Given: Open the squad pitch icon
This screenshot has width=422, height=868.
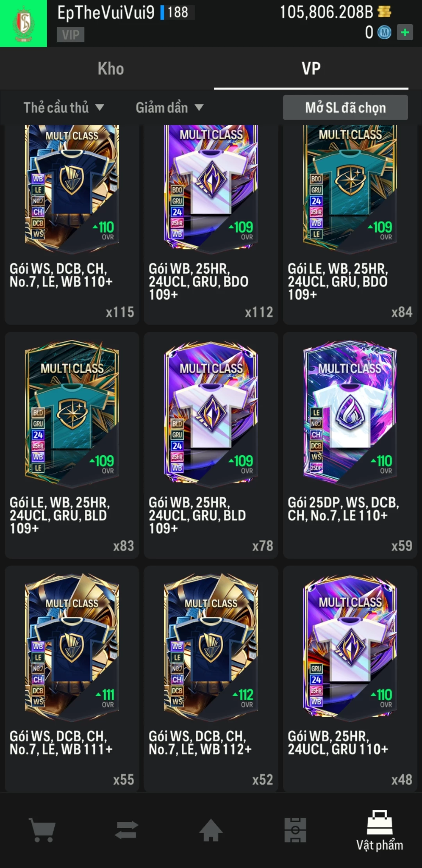Looking at the screenshot, I should (x=295, y=830).
